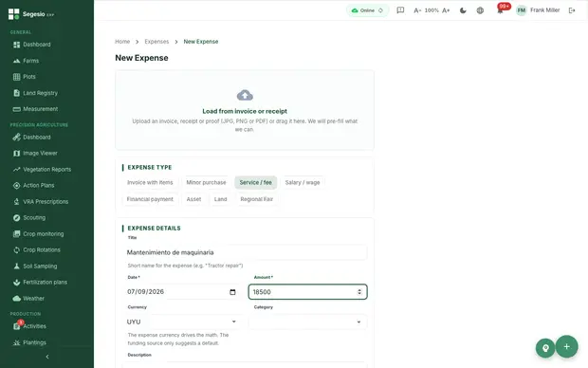The image size is (588, 368).
Task: Open the Segesio logo home link
Action: tap(31, 14)
